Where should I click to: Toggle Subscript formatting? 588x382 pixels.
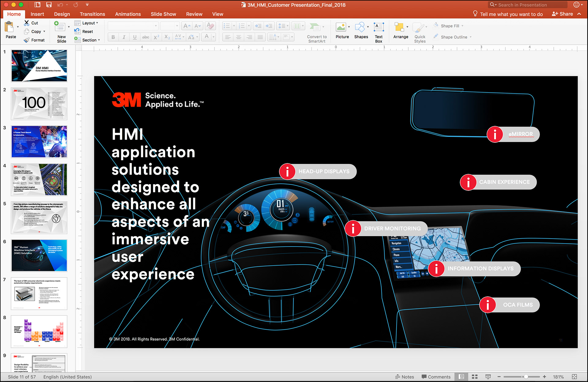pyautogui.click(x=167, y=37)
